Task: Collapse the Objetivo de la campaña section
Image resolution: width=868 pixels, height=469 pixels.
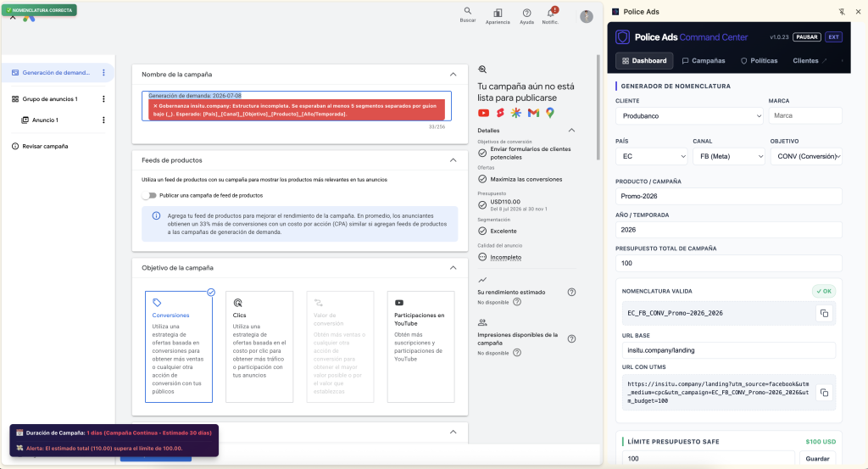Action: (x=453, y=268)
